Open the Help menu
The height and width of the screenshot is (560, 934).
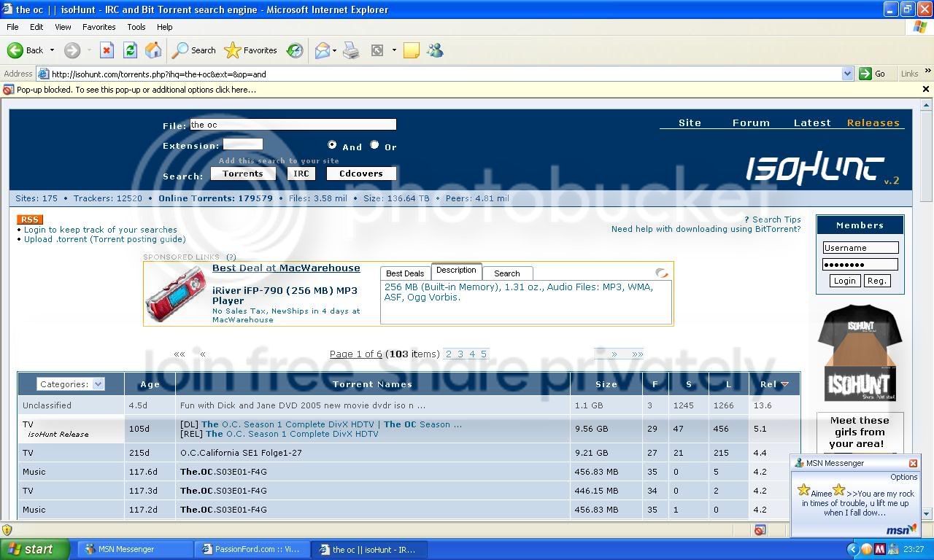click(165, 27)
